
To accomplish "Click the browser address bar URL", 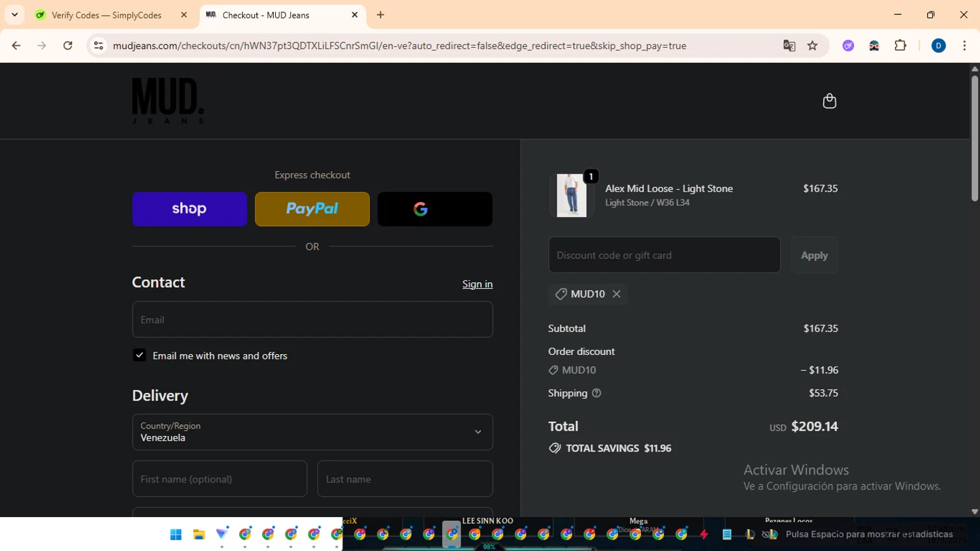I will click(399, 46).
